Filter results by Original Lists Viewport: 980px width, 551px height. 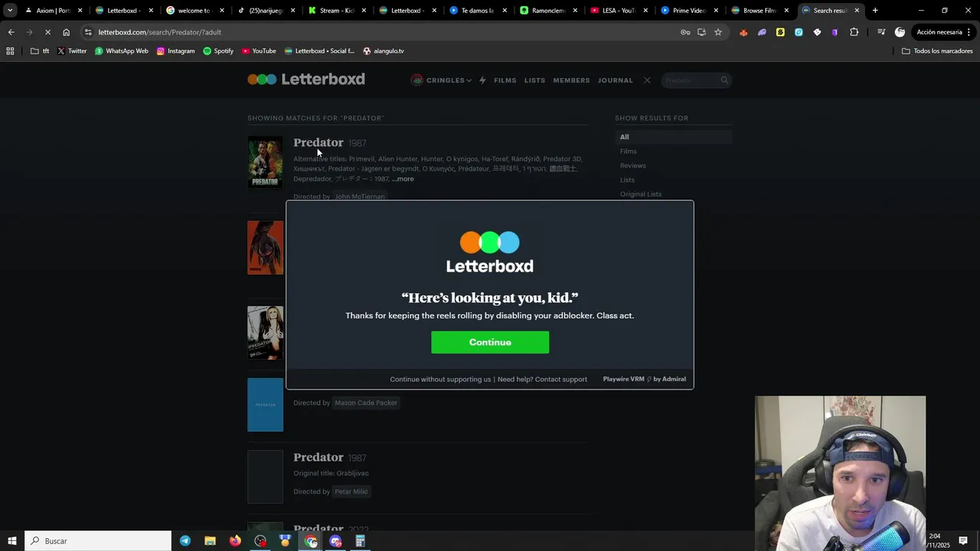(x=641, y=194)
